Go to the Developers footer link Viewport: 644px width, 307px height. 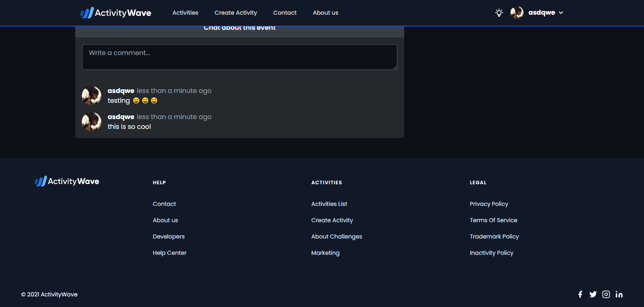coord(169,236)
